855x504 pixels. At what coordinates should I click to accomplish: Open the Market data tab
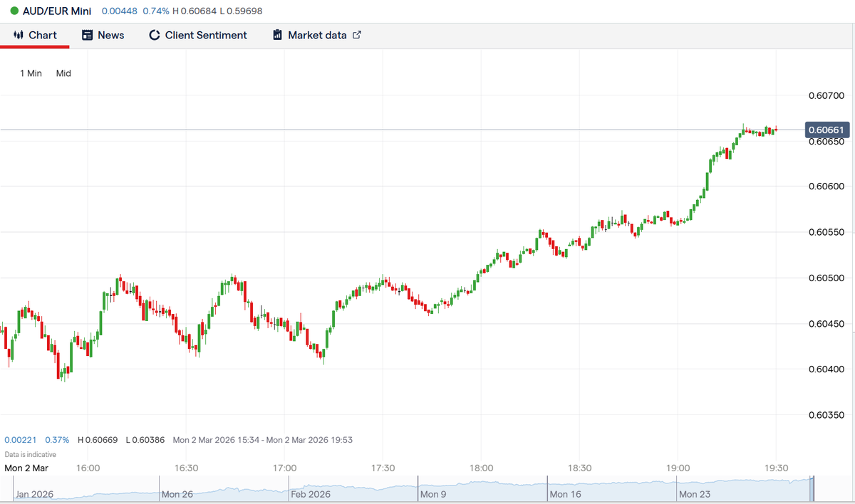tap(317, 35)
